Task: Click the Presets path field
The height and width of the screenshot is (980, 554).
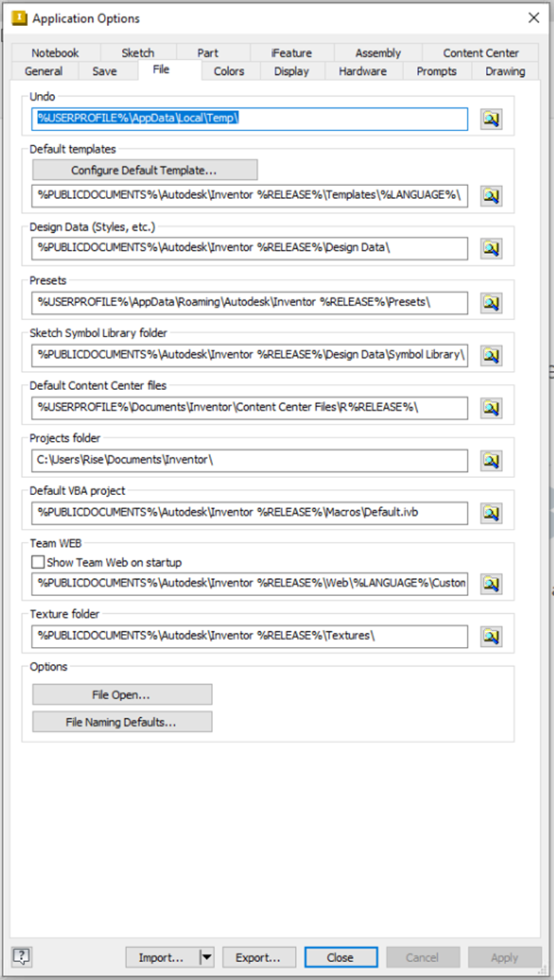Action: click(x=250, y=302)
